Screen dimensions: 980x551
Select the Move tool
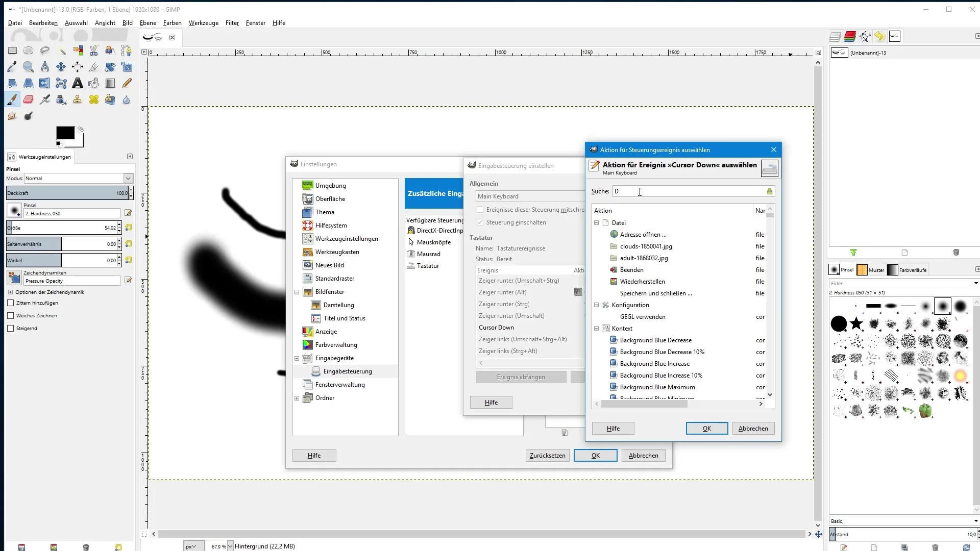click(61, 67)
